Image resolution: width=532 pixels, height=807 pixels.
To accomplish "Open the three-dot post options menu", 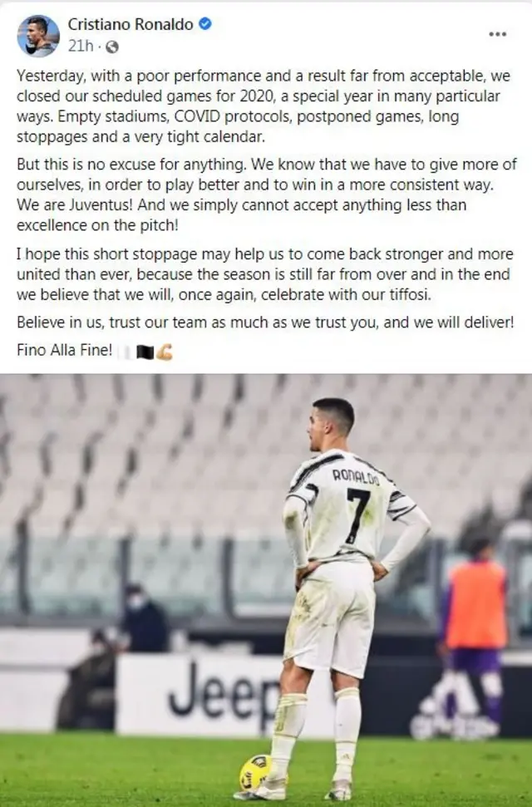I will (497, 34).
